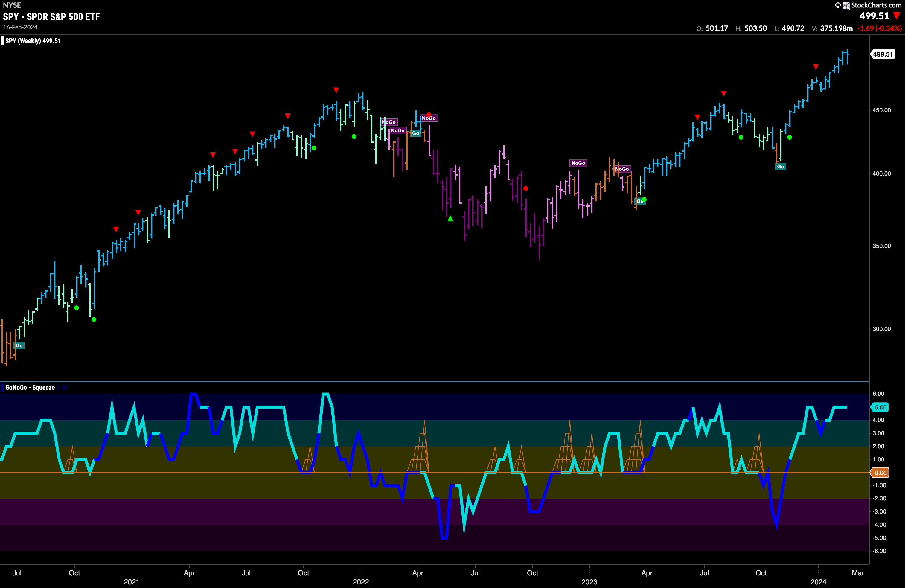Click the SPY (Weekly) 499.51 legend label
The image size is (905, 588).
tap(33, 41)
